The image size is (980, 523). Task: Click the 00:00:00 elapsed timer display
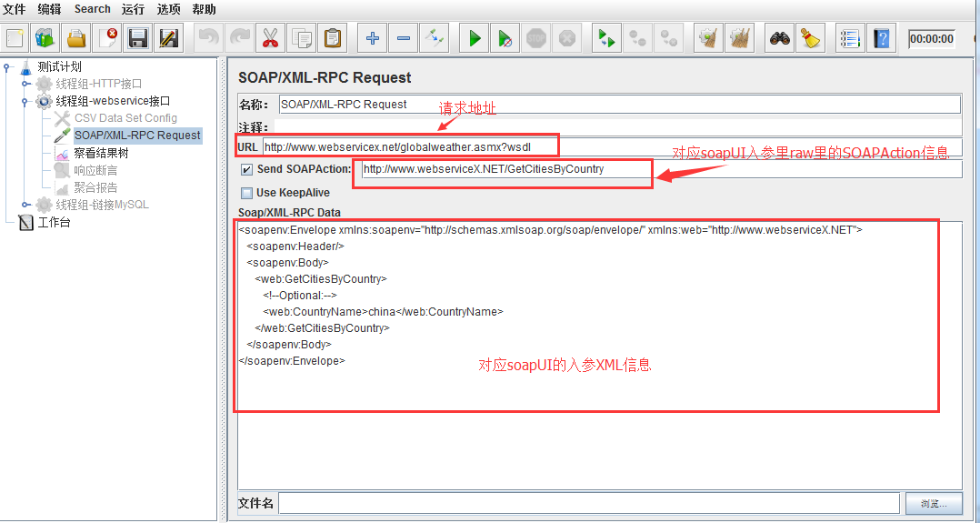click(932, 39)
